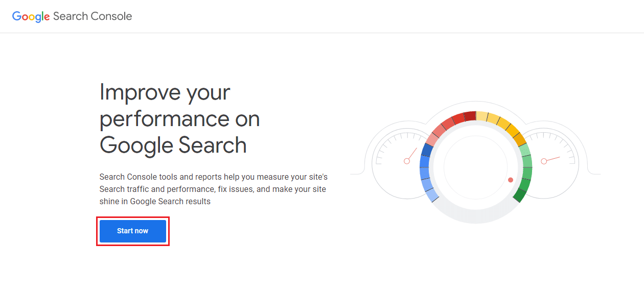Image resolution: width=644 pixels, height=292 pixels.
Task: Click the pale yellow segment of the dial
Action: click(x=481, y=116)
